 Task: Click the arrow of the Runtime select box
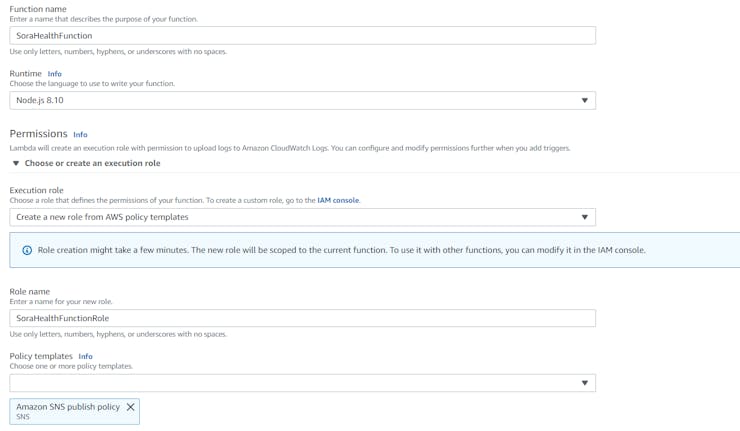[x=585, y=100]
